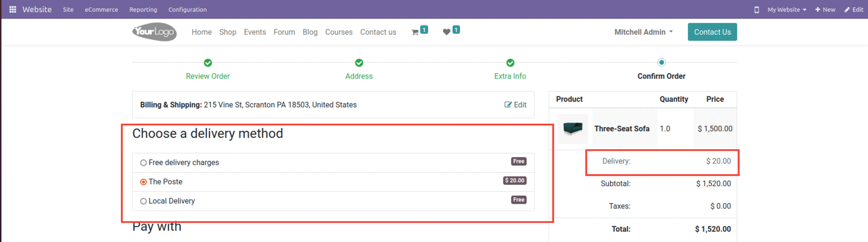Viewport: 868px width, 242px height.
Task: Expand the Mitchell Admin user dropdown
Action: tap(644, 32)
